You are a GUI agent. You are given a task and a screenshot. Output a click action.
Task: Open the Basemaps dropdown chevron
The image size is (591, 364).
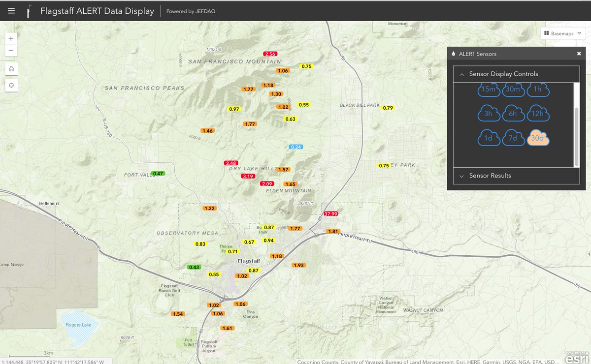click(x=579, y=33)
